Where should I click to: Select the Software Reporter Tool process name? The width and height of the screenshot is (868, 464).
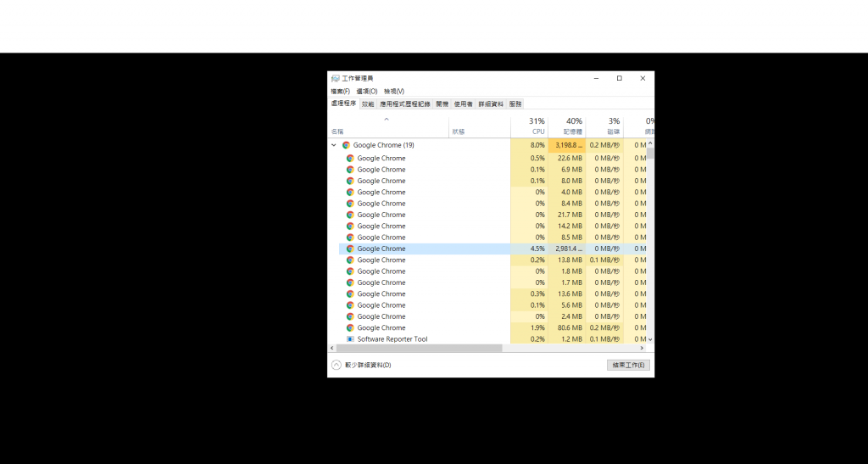tap(392, 338)
